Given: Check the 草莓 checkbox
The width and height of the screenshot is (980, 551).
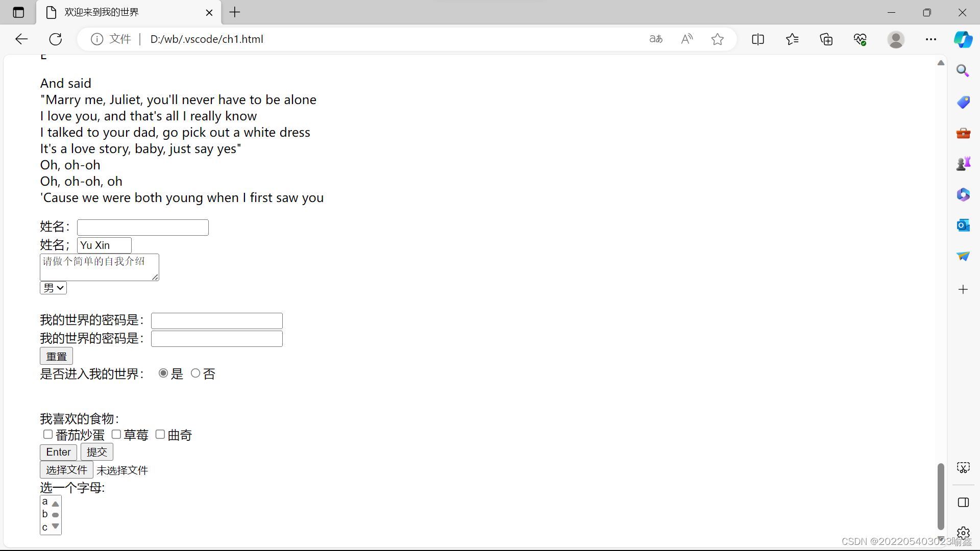Looking at the screenshot, I should click(116, 434).
